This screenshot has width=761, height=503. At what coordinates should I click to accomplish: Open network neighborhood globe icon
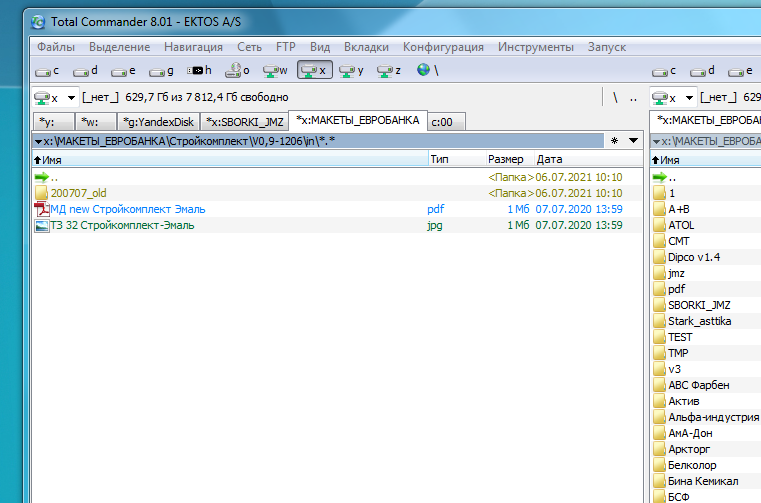pos(428,70)
